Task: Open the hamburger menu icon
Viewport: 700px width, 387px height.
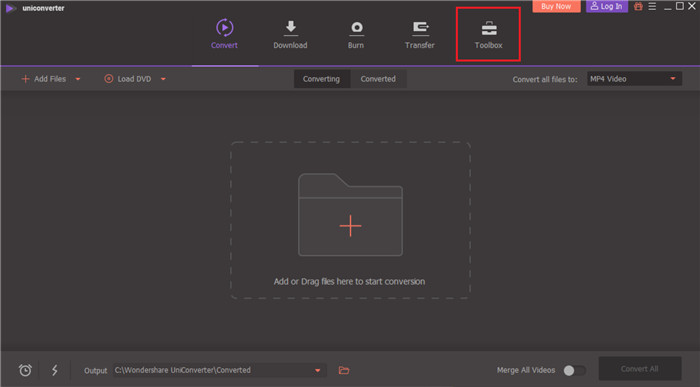Action: point(652,6)
